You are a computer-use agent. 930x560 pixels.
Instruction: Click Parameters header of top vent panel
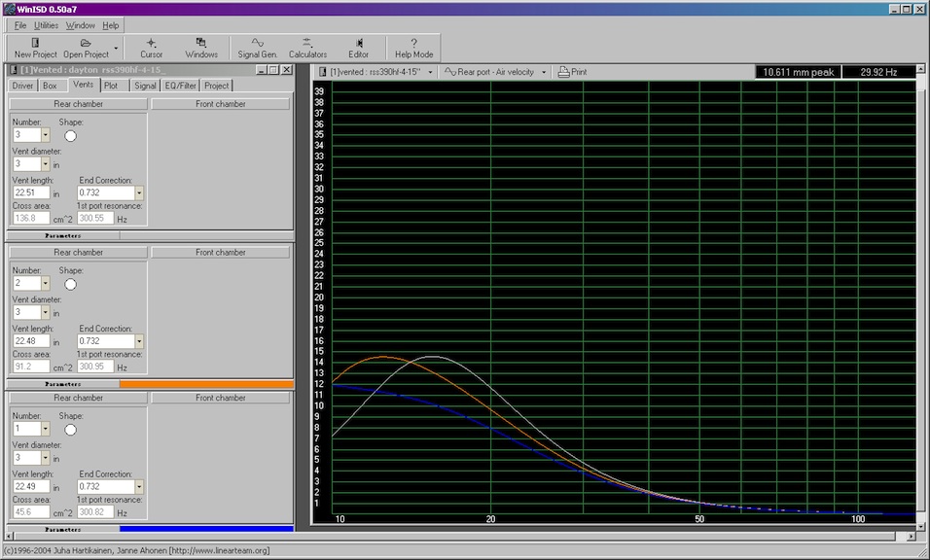[63, 236]
